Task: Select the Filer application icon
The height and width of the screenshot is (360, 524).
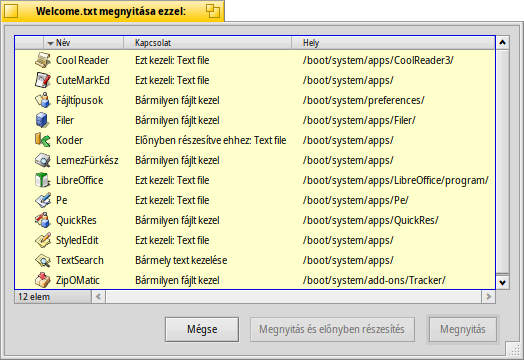Action: tap(43, 120)
